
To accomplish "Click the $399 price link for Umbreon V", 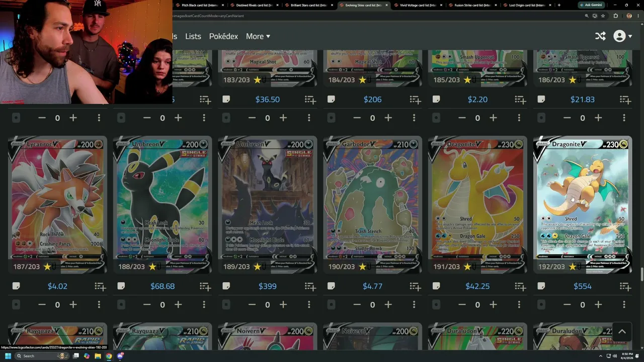I will click(268, 286).
